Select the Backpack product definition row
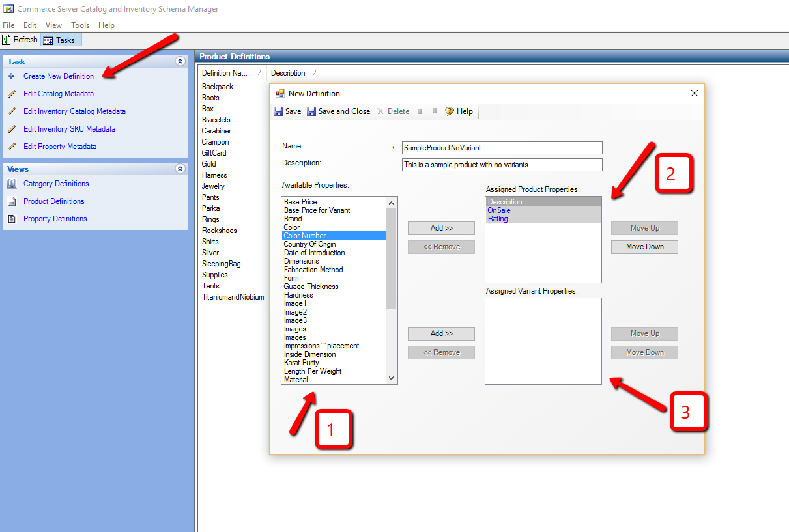 click(218, 87)
